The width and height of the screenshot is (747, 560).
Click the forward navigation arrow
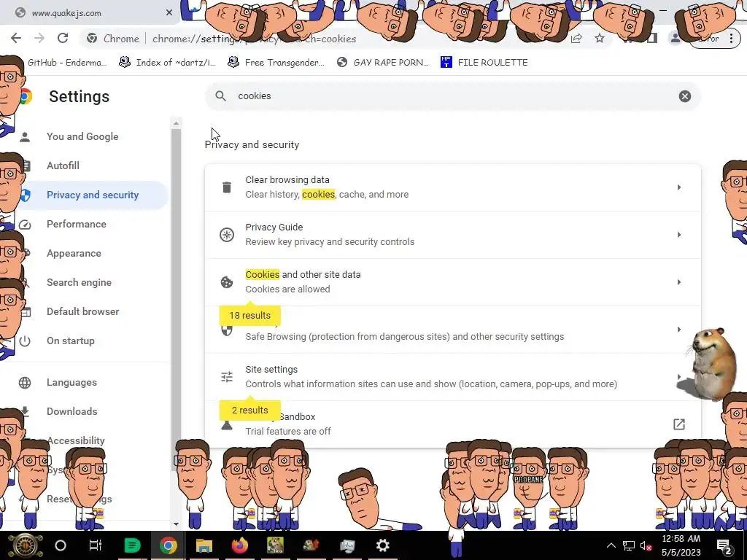point(39,39)
